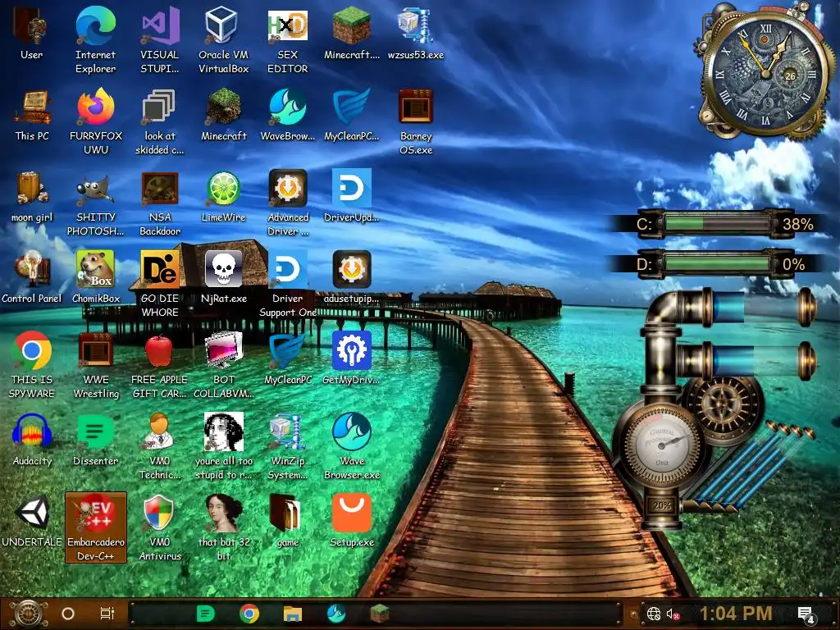840x630 pixels.
Task: Click the 1:04 PM taskbar clock
Action: coord(736,614)
